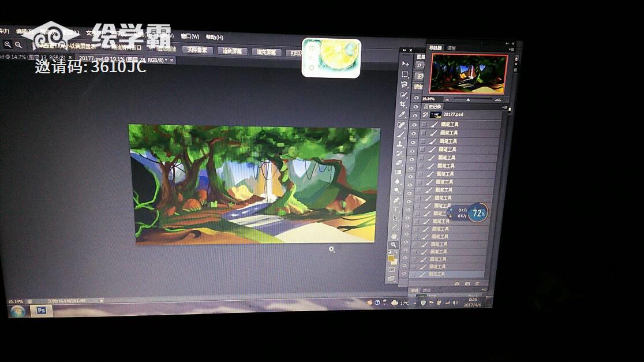This screenshot has height=362, width=644.
Task: Select the Lasso tool
Action: 404,84
